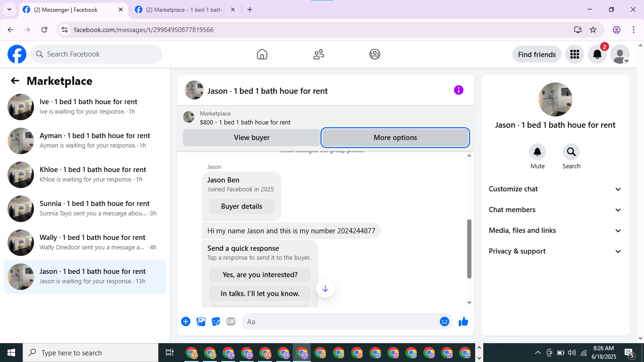
Task: Open the taskbar volume control
Action: click(572, 353)
